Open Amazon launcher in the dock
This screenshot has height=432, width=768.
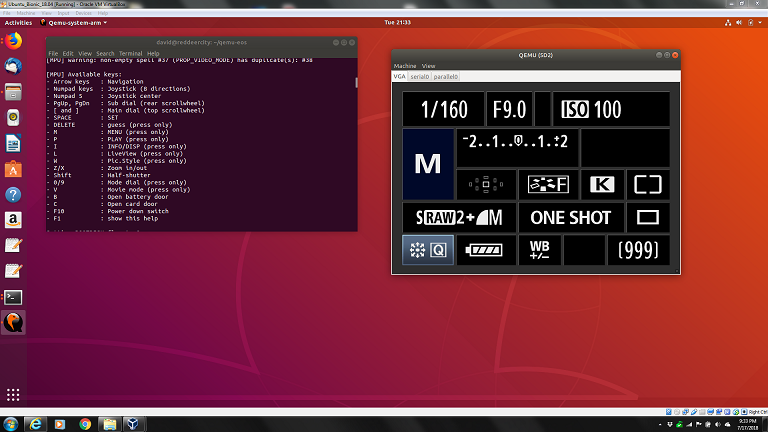(x=13, y=220)
